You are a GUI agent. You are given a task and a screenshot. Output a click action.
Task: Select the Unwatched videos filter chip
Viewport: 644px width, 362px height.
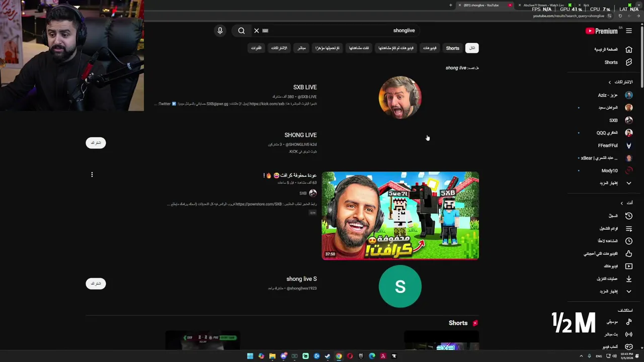[396, 48]
